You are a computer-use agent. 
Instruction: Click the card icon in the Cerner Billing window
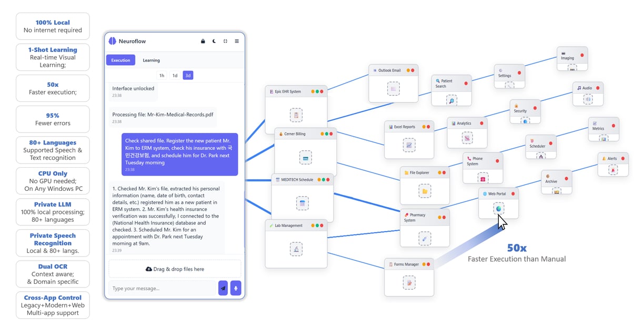(x=305, y=158)
